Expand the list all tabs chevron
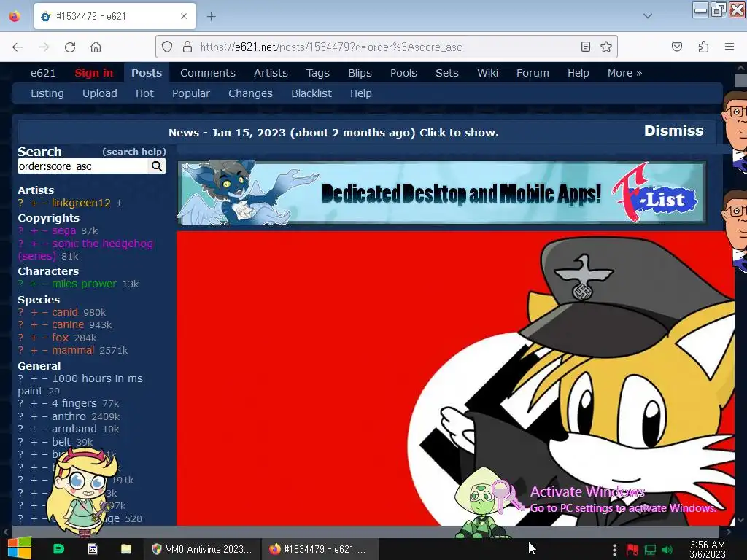747x560 pixels. [x=648, y=16]
